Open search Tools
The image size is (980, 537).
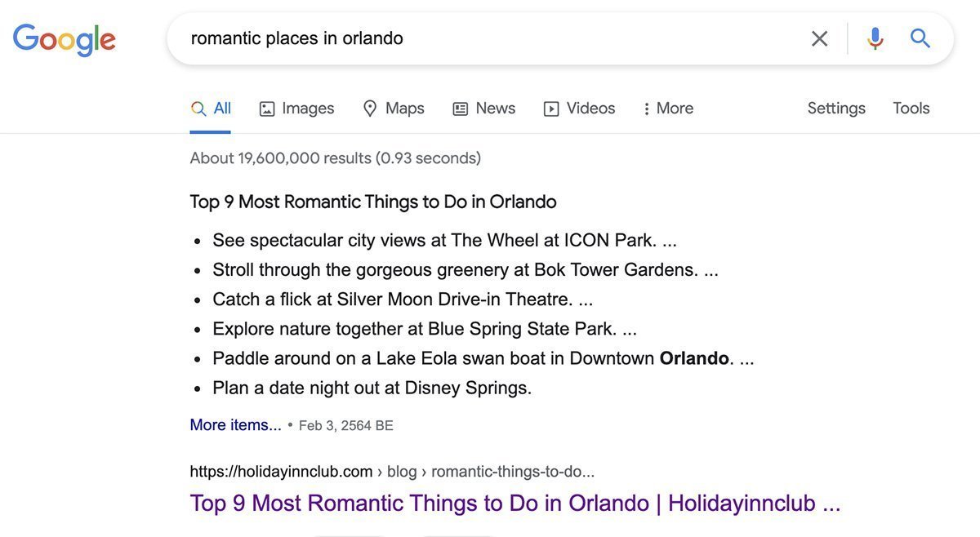coord(911,109)
